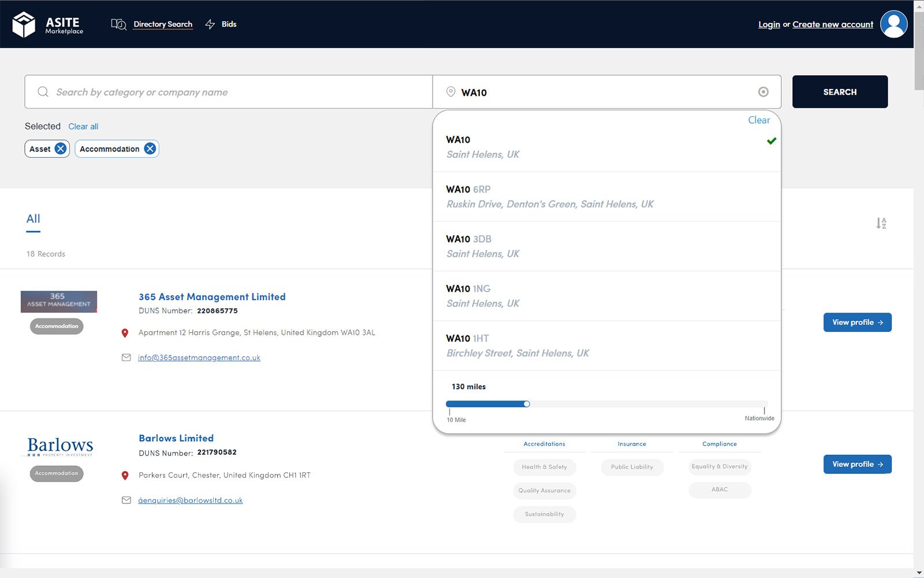Remove the Accommodation filter chip
924x578 pixels.
(x=150, y=149)
